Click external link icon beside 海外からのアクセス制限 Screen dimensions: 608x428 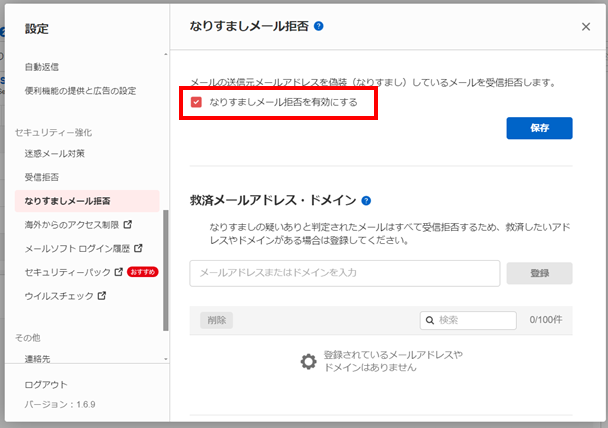tap(127, 223)
